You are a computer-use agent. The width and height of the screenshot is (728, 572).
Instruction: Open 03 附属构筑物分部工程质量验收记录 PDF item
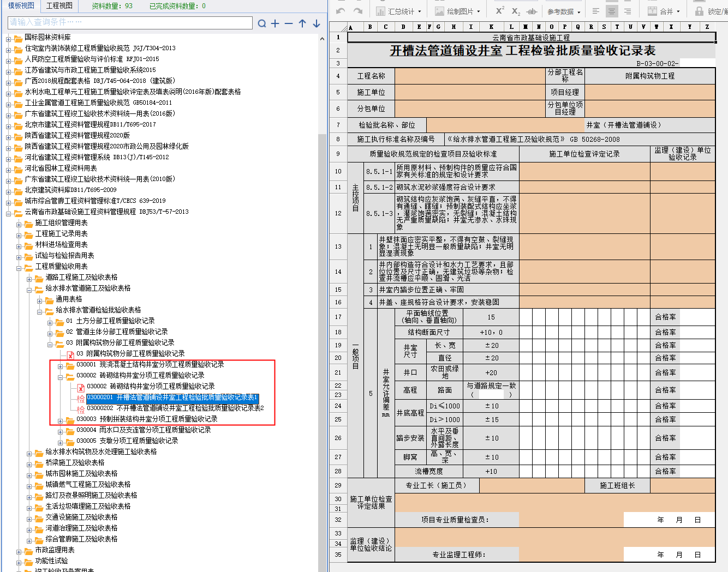coord(130,353)
